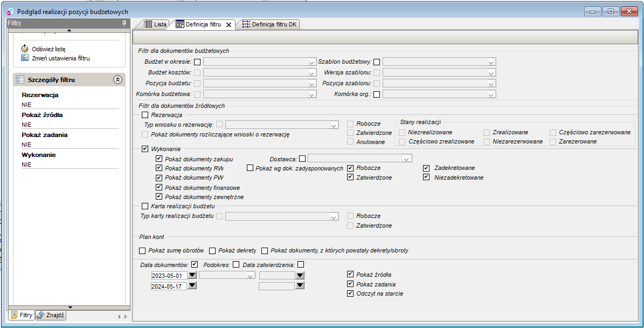Viewport: 644px width, 328px height.
Task: Click the Definicja filtru DK tab icon
Action: click(246, 24)
